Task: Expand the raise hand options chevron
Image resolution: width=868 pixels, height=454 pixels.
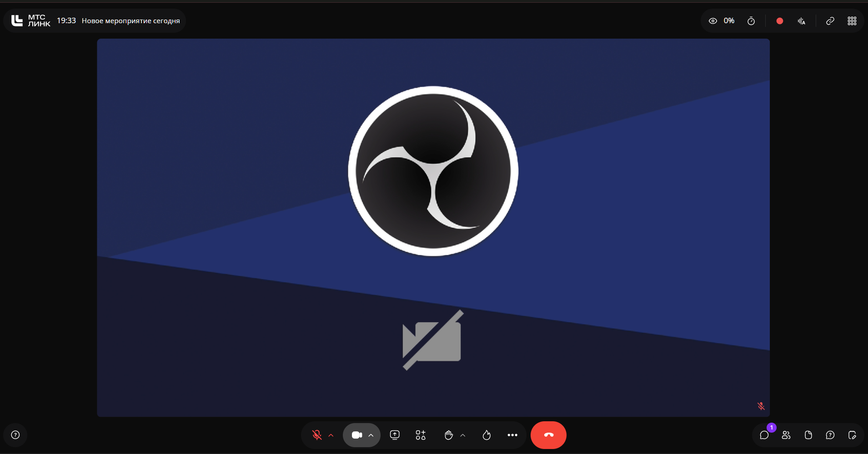Action: pyautogui.click(x=463, y=435)
